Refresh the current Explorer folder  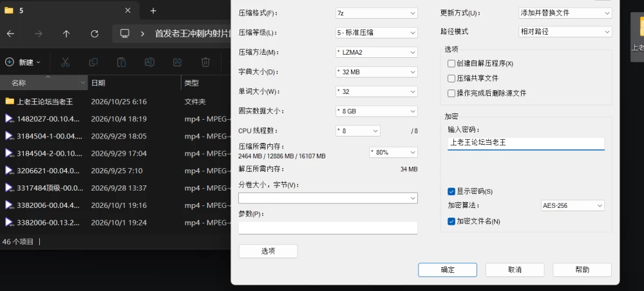pos(95,33)
